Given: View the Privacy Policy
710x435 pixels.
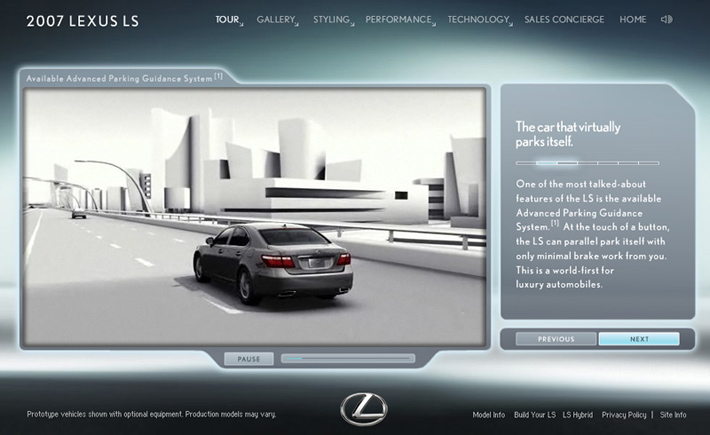Looking at the screenshot, I should [624, 415].
